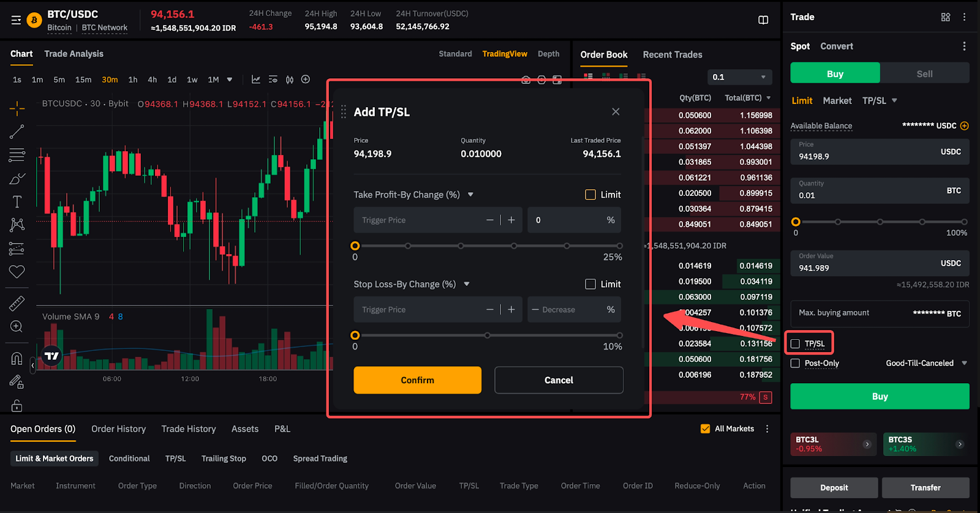Select the crosshair cursor tool

pos(17,109)
